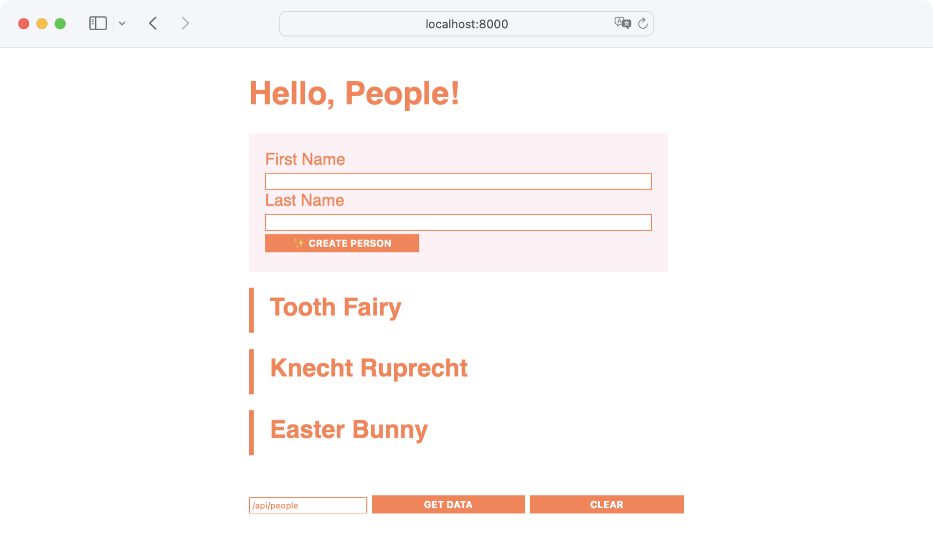
Task: Click the red close traffic light
Action: pyautogui.click(x=23, y=23)
